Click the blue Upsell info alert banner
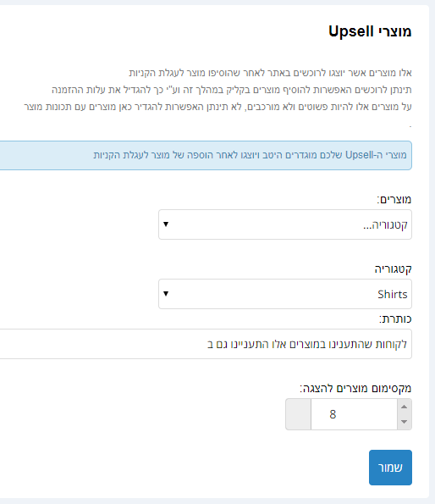 206,155
